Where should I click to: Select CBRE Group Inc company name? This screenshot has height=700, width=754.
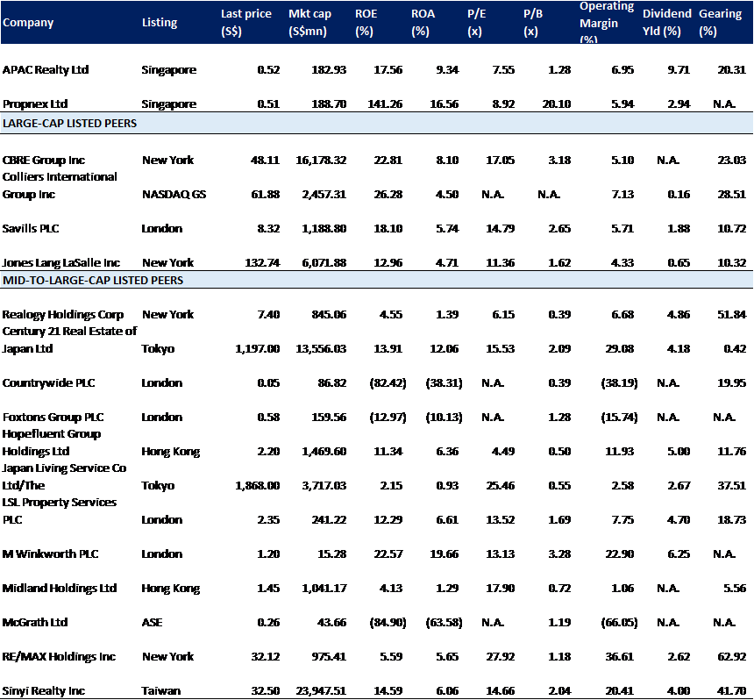(x=43, y=161)
